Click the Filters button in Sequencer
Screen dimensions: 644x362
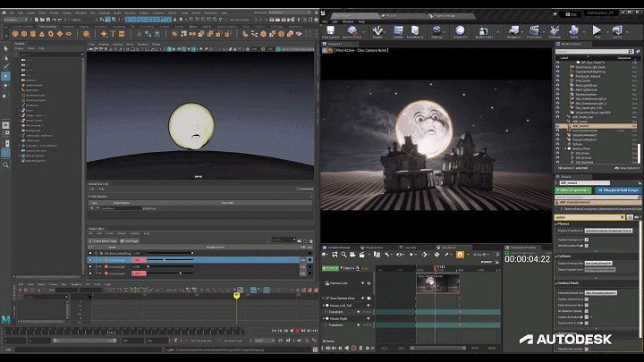[347, 268]
